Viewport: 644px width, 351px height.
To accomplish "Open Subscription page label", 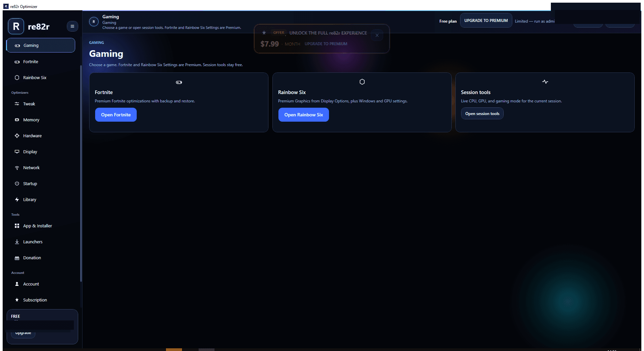I will tap(35, 300).
